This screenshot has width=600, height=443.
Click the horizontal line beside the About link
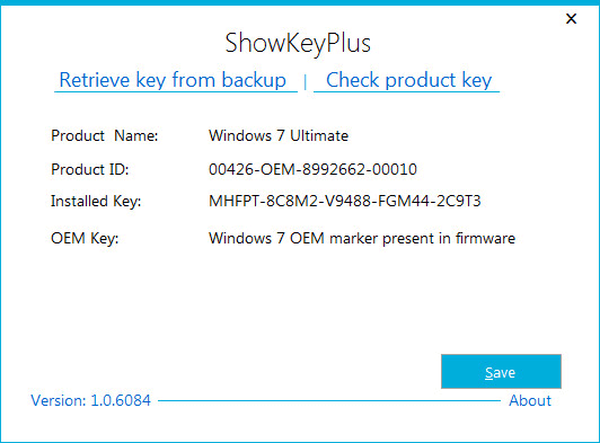(x=330, y=401)
